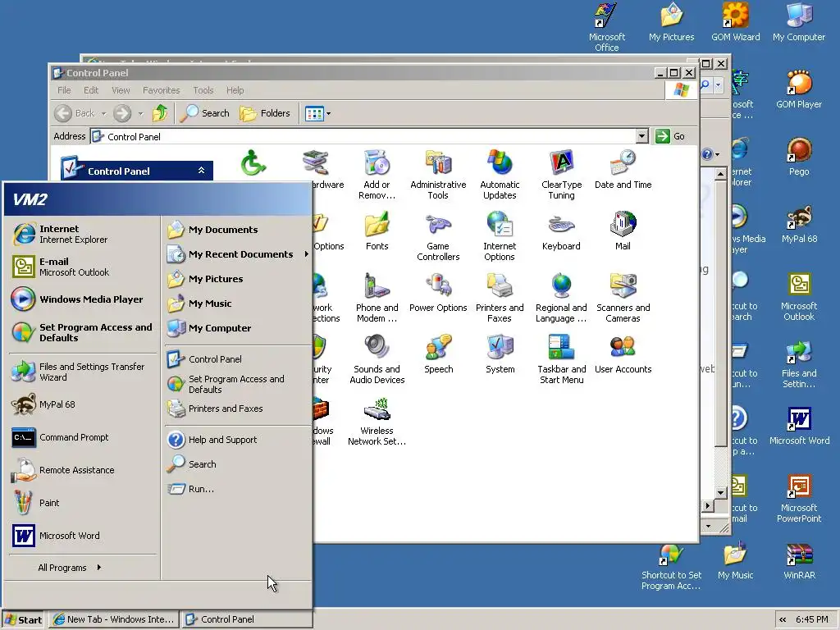The height and width of the screenshot is (630, 840).
Task: Open Game Controllers icon
Action: pos(438,235)
